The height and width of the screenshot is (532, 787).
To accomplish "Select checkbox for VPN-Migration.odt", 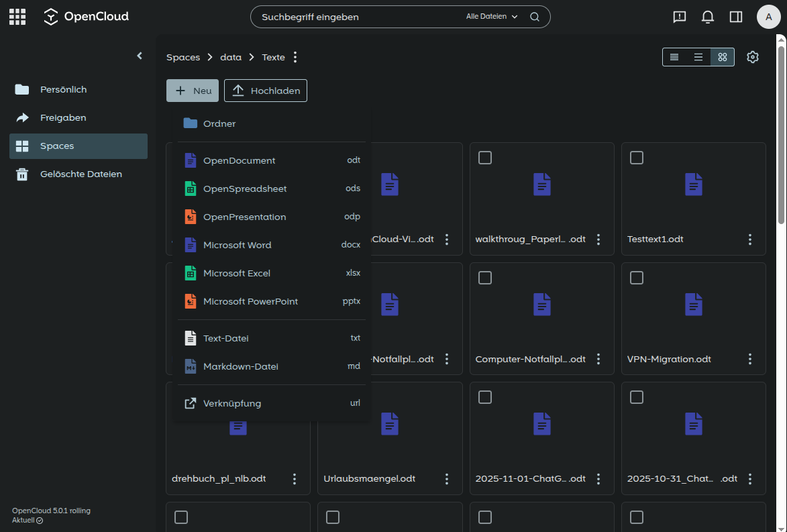I will coord(637,278).
